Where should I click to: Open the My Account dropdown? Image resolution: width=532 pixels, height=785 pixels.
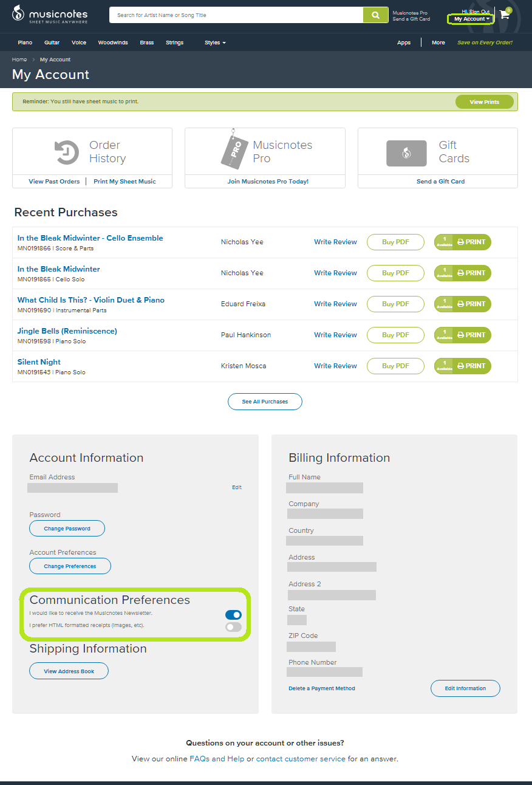[x=470, y=19]
